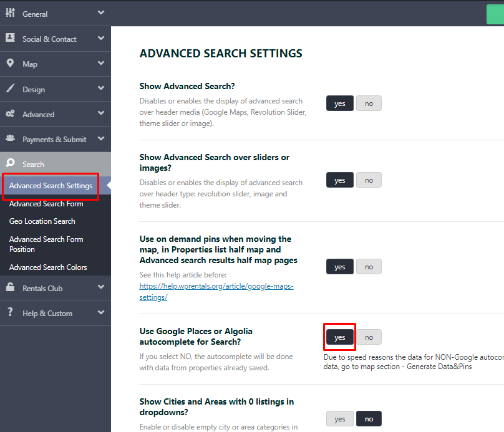Enable Show Cities with 0 listings yes
This screenshot has width=504, height=432.
click(x=339, y=419)
